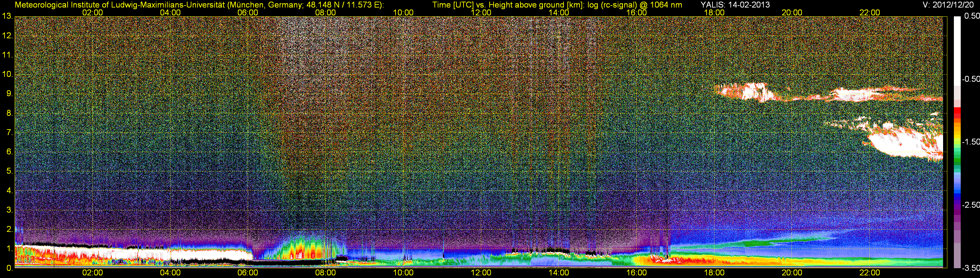
Task: Click the 02:00 label on top time axis
Action: (x=92, y=12)
